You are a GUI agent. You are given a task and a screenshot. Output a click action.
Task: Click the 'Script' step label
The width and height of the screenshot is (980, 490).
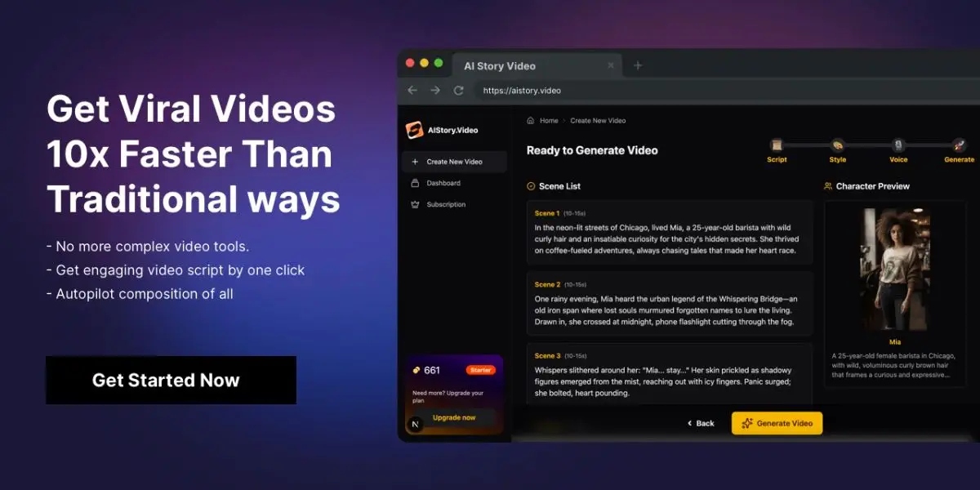tap(777, 160)
